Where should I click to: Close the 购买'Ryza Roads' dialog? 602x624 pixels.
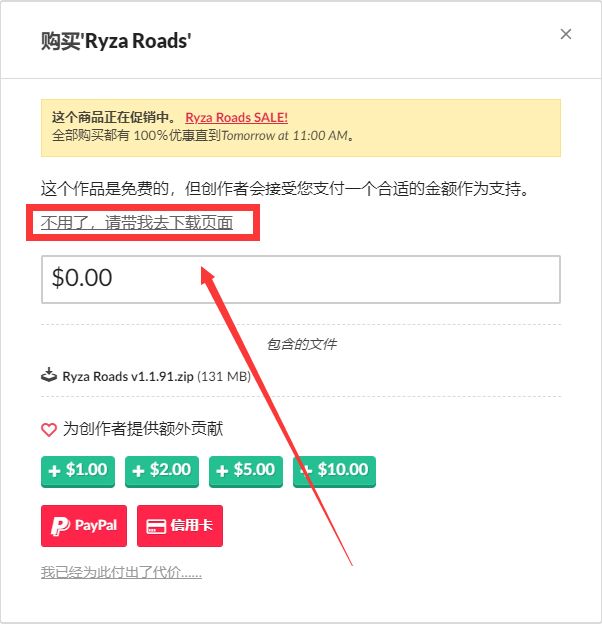[x=565, y=34]
